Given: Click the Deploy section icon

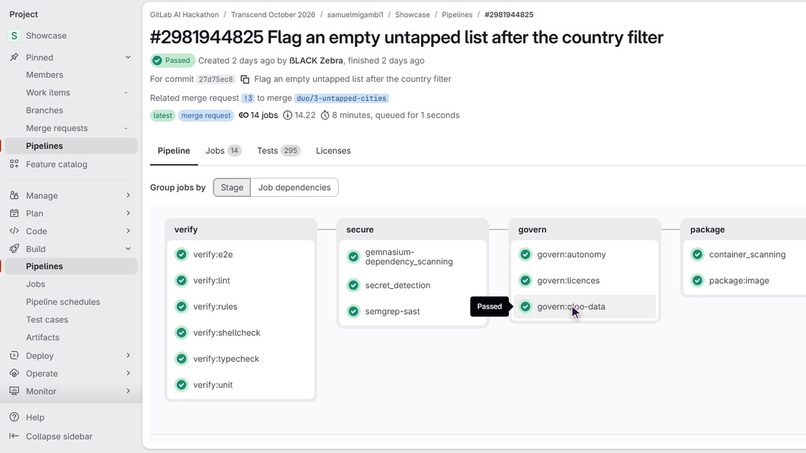Looking at the screenshot, I should pos(14,355).
